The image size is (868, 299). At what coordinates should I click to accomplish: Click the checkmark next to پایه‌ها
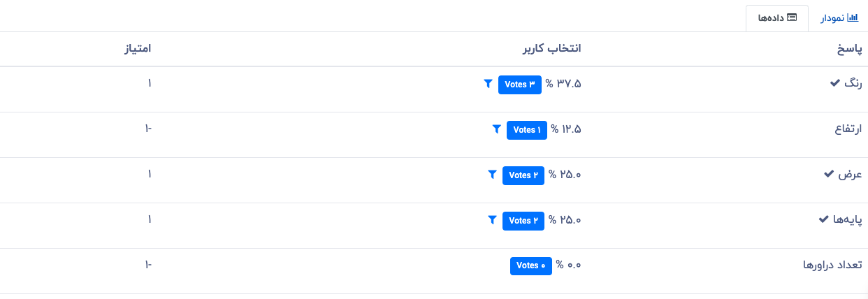tap(823, 219)
